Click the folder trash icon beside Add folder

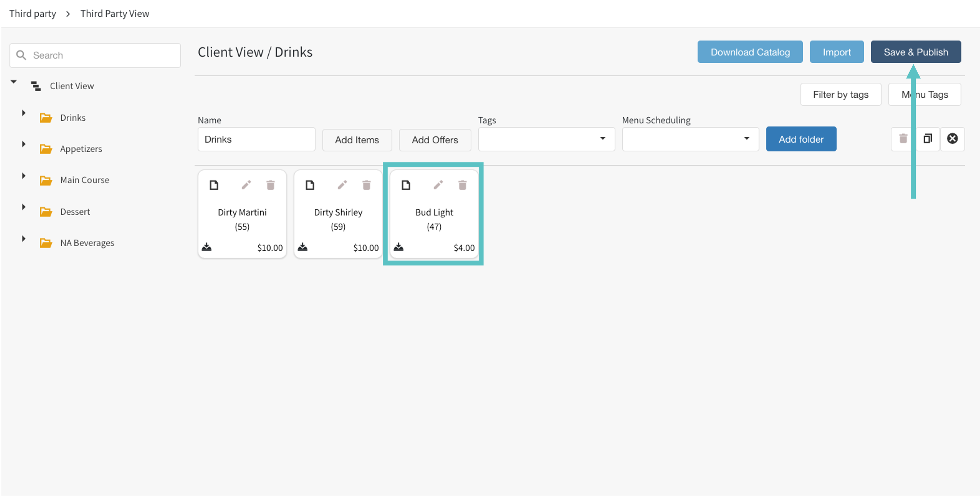(x=903, y=139)
